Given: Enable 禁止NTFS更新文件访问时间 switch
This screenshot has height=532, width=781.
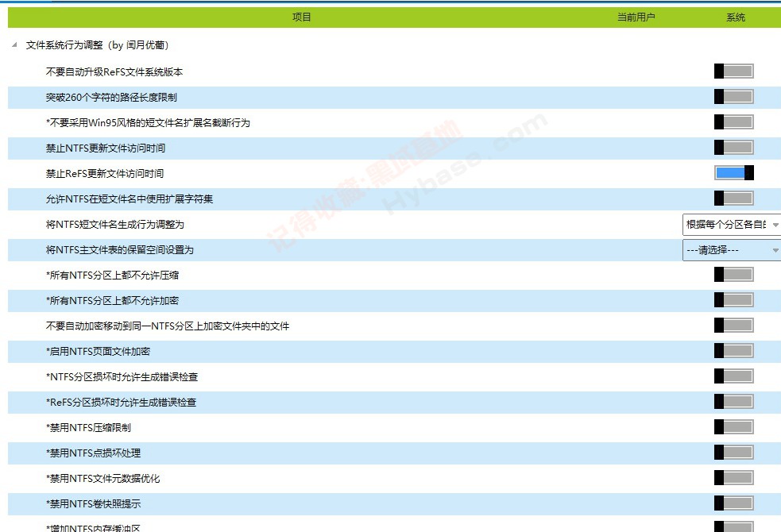Looking at the screenshot, I should point(733,148).
